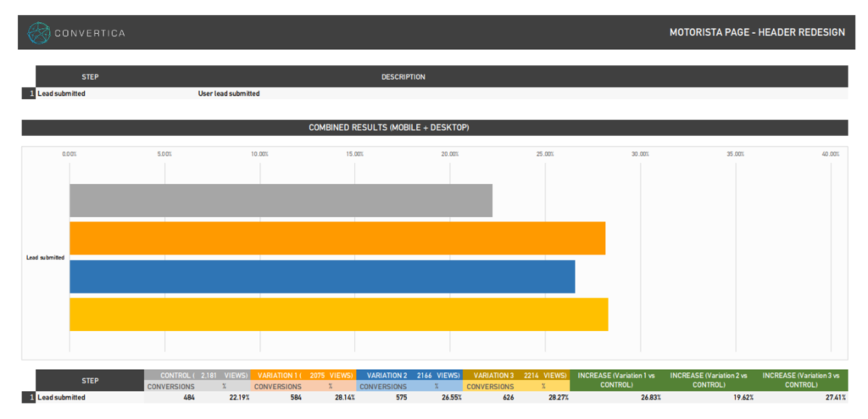868x419 pixels.
Task: Click the VARIATION 2 views header
Action: tap(409, 375)
